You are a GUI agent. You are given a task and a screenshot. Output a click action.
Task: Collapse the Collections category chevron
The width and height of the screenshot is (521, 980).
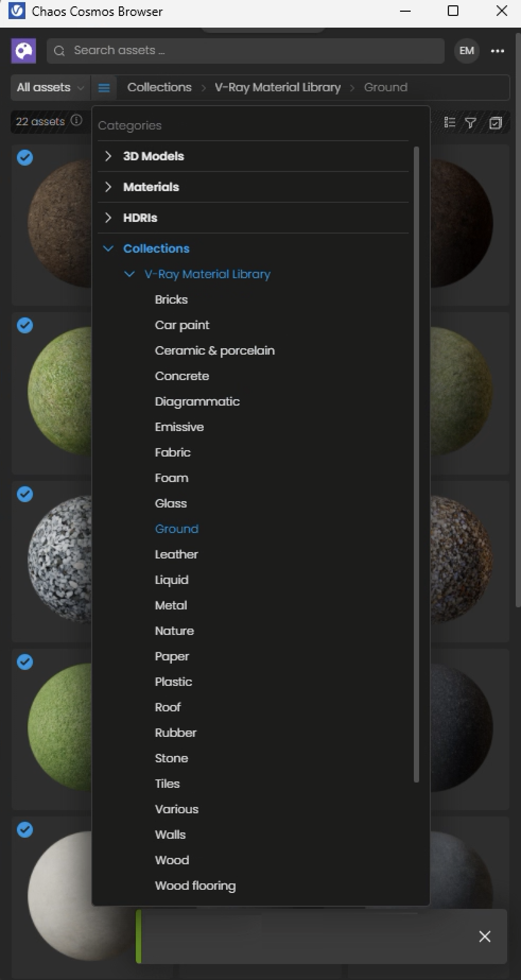tap(108, 248)
